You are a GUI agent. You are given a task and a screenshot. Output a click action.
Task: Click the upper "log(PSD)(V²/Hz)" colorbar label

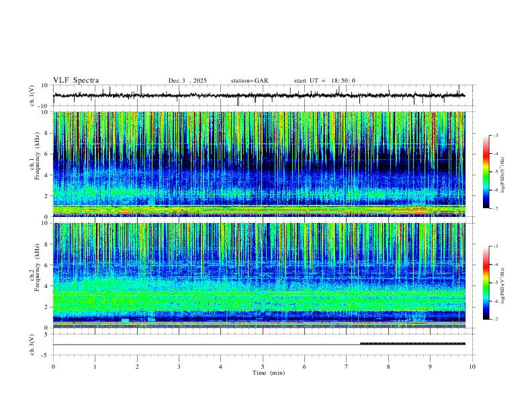[x=503, y=175]
